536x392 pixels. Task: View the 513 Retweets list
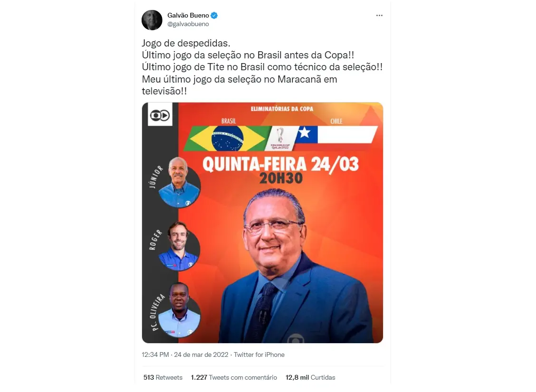[x=163, y=378]
